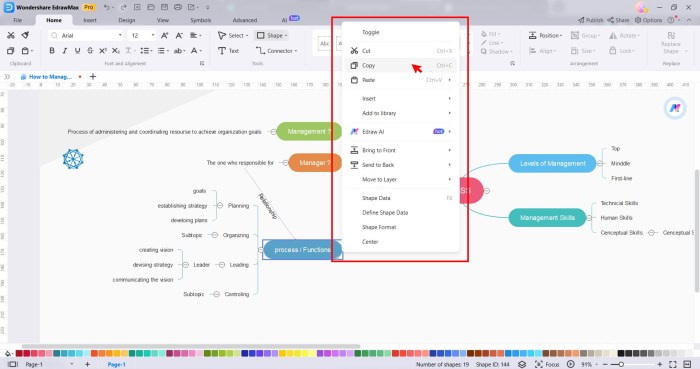Collapse the Levels of Management branch
The width and height of the screenshot is (700, 369).
pyautogui.click(x=600, y=164)
